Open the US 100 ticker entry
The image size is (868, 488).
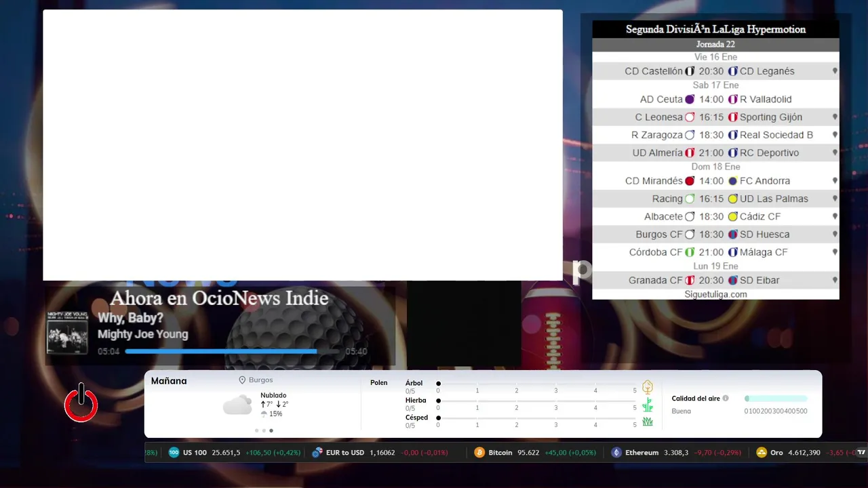point(234,453)
